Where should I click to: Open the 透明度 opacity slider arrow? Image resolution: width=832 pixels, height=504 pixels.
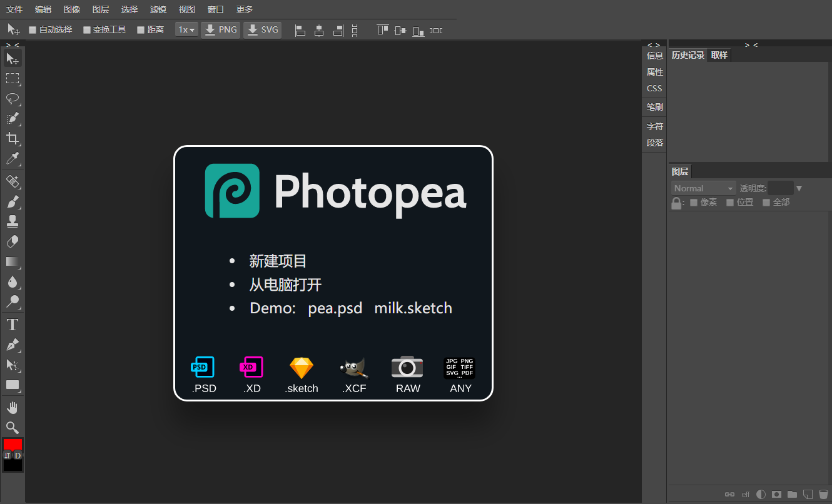point(799,188)
